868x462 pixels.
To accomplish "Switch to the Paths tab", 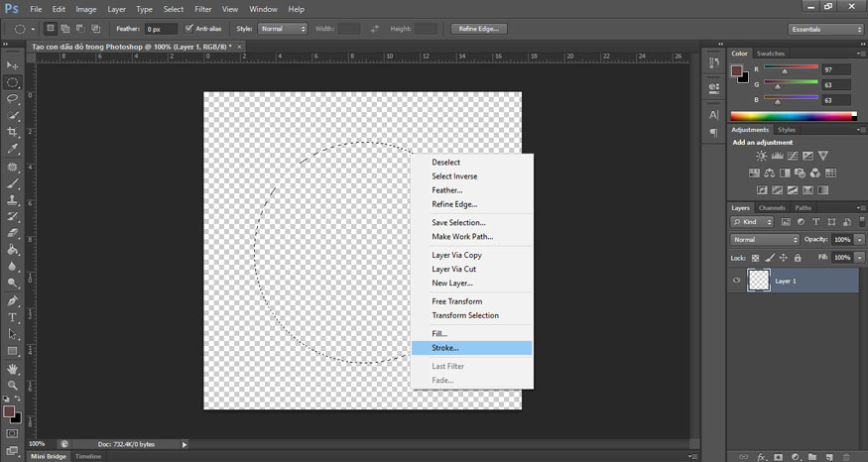I will coord(803,207).
